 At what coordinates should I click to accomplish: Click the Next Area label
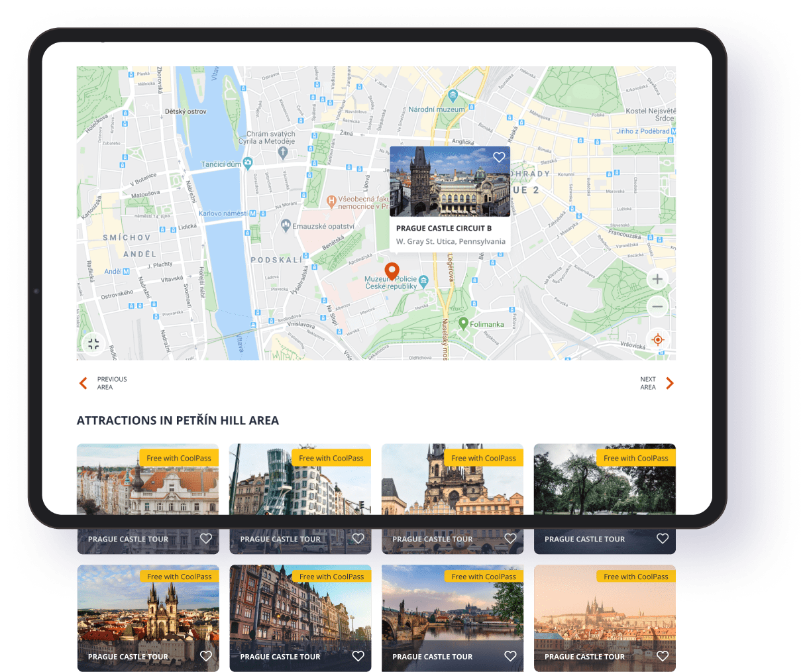coord(647,383)
